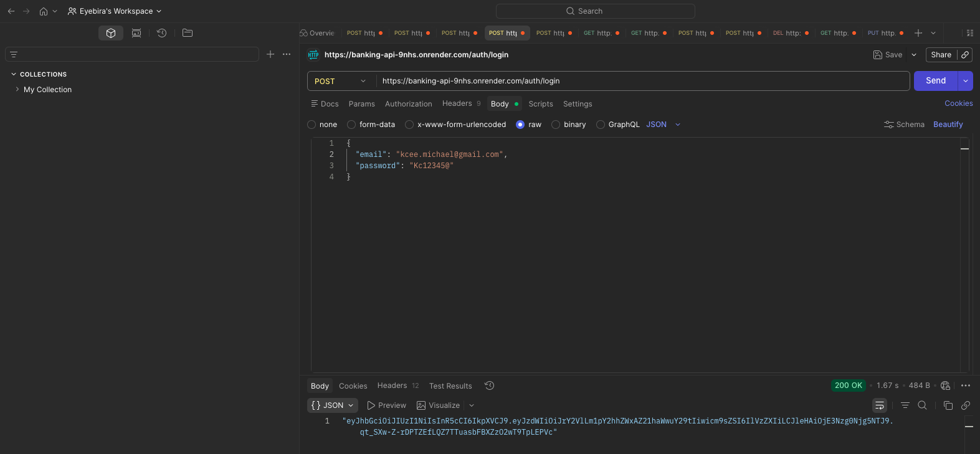This screenshot has height=454, width=980.
Task: Click the Visualize icon button
Action: (439, 405)
